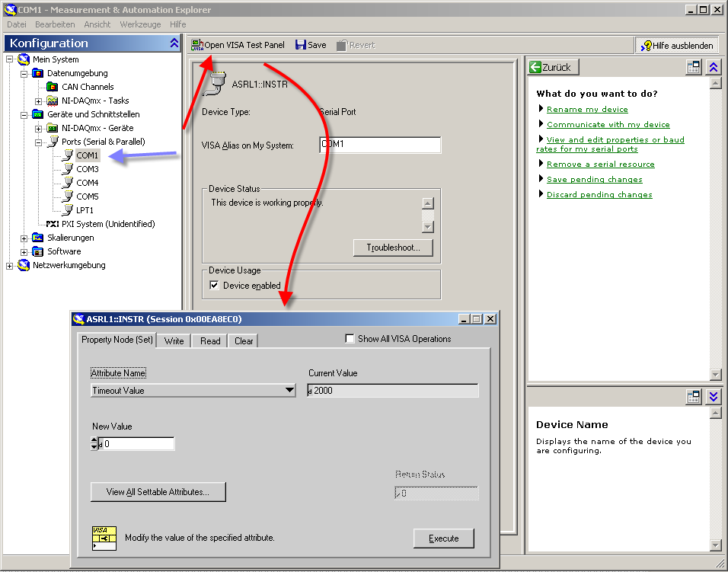Click the COM3 serial port icon

(x=68, y=169)
